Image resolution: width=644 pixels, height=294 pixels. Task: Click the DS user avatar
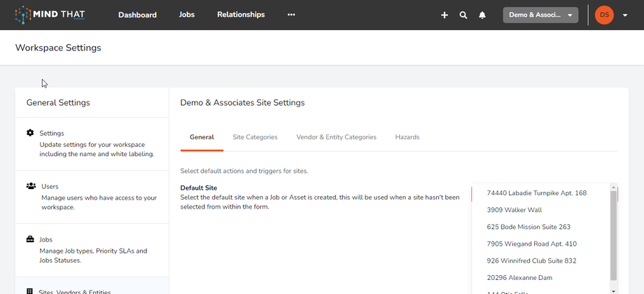[x=604, y=15]
